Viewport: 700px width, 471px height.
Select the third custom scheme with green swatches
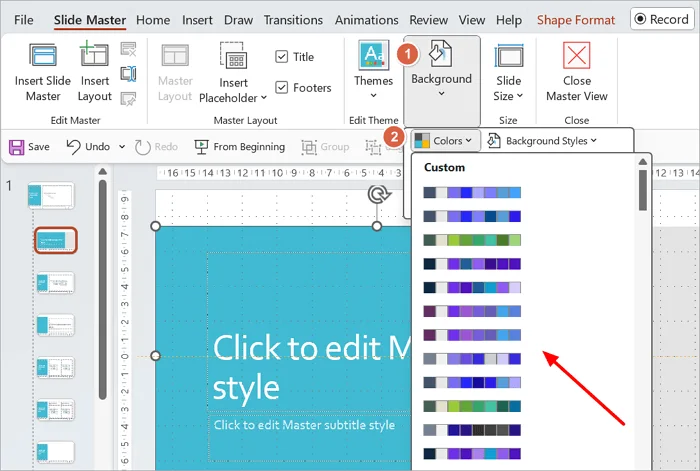472,240
